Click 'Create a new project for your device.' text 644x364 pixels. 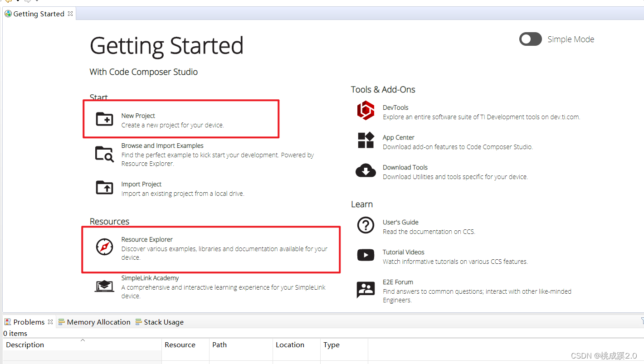coord(173,125)
